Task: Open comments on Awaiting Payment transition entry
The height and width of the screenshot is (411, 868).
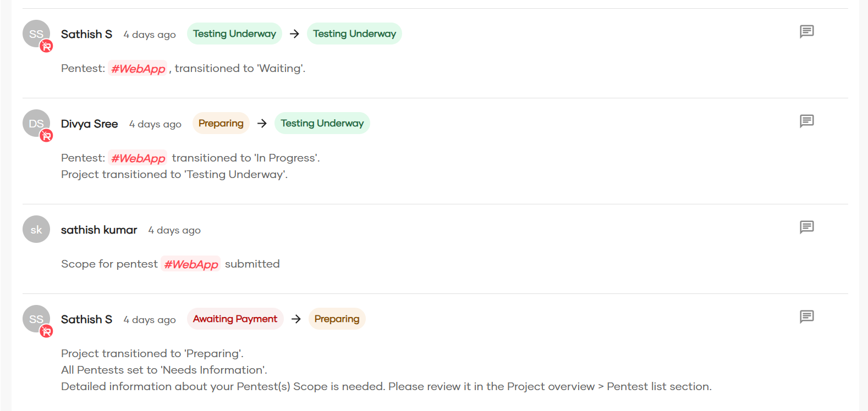Action: point(806,316)
